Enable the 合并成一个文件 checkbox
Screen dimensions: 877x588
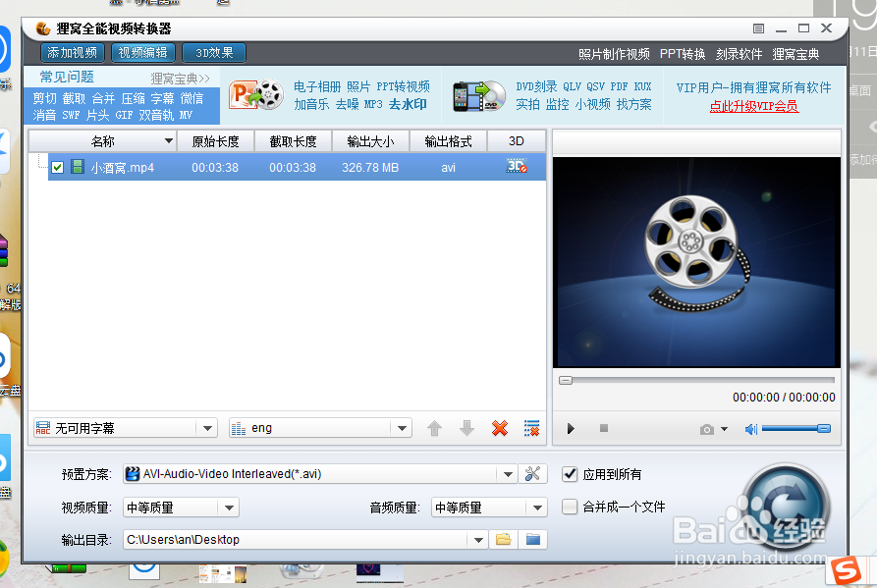570,507
